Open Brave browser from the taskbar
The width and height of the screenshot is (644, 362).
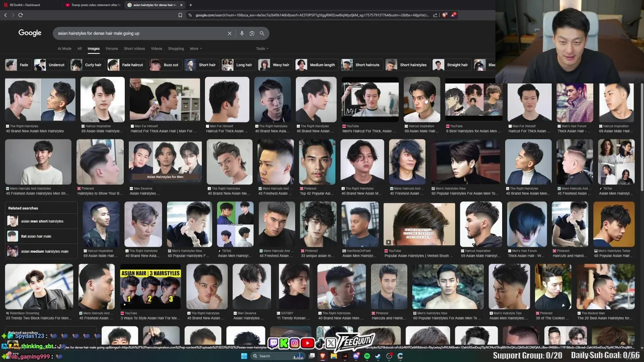(323, 356)
